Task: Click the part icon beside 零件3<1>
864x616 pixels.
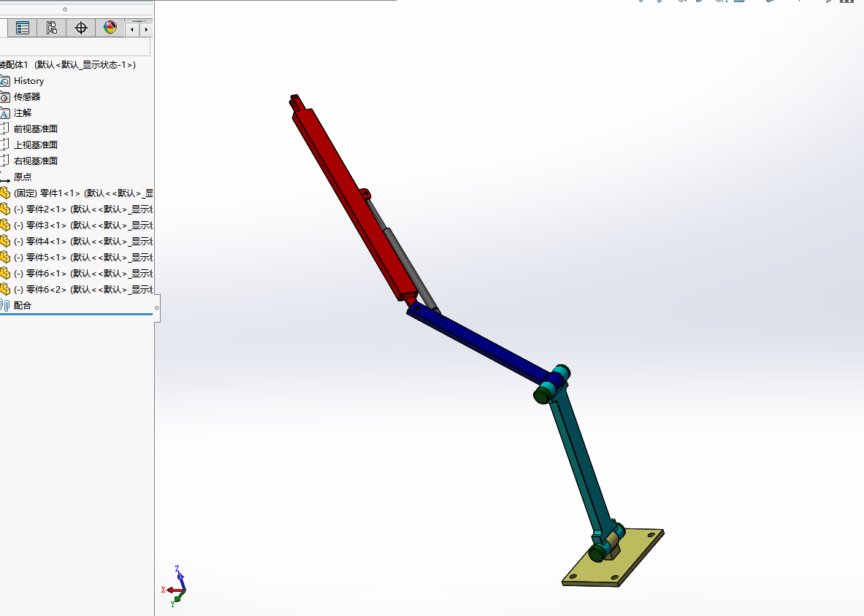Action: click(5, 225)
